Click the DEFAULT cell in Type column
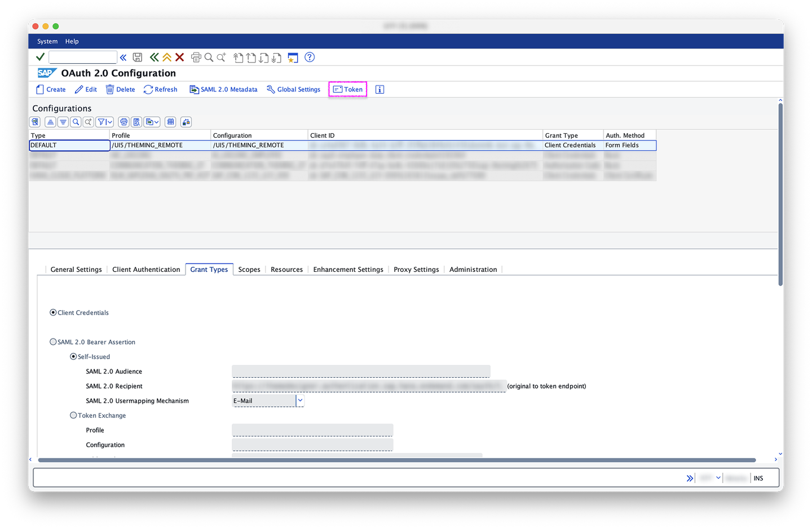Viewport: 812px width, 529px height. click(x=69, y=146)
